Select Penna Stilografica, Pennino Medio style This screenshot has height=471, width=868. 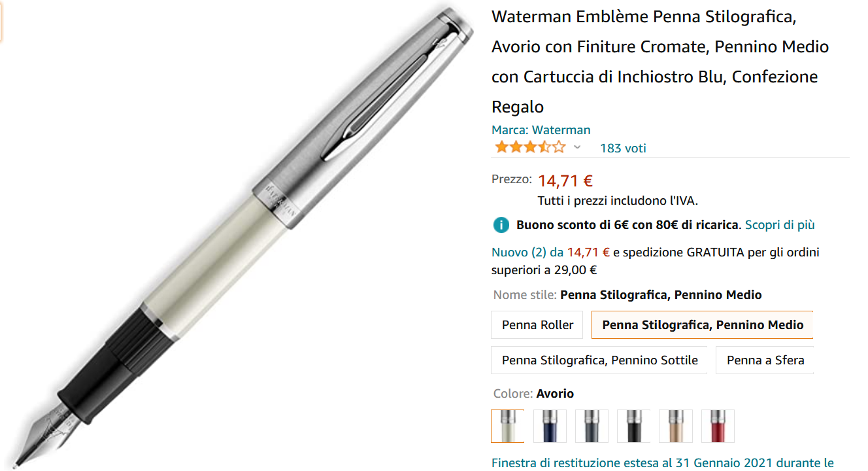tap(703, 324)
